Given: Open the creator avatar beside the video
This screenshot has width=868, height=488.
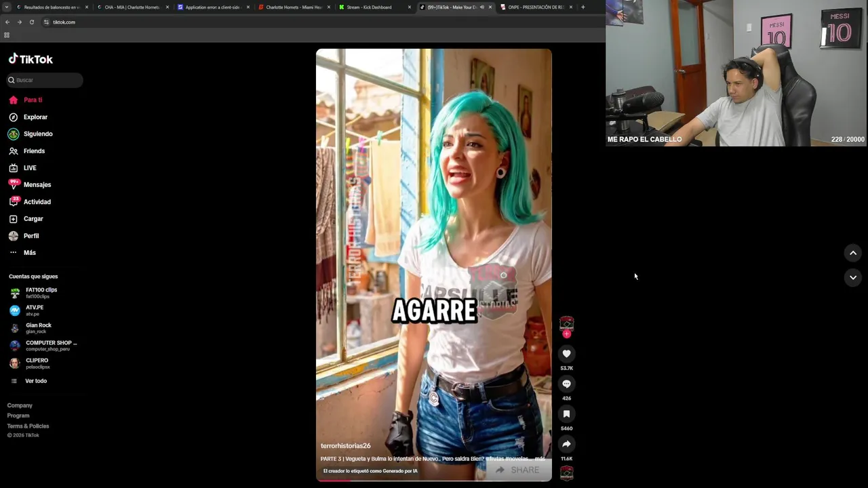Looking at the screenshot, I should point(566,323).
